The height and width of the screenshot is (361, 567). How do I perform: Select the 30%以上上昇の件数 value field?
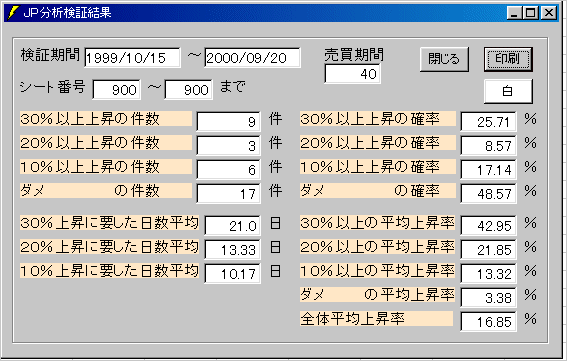tap(229, 122)
